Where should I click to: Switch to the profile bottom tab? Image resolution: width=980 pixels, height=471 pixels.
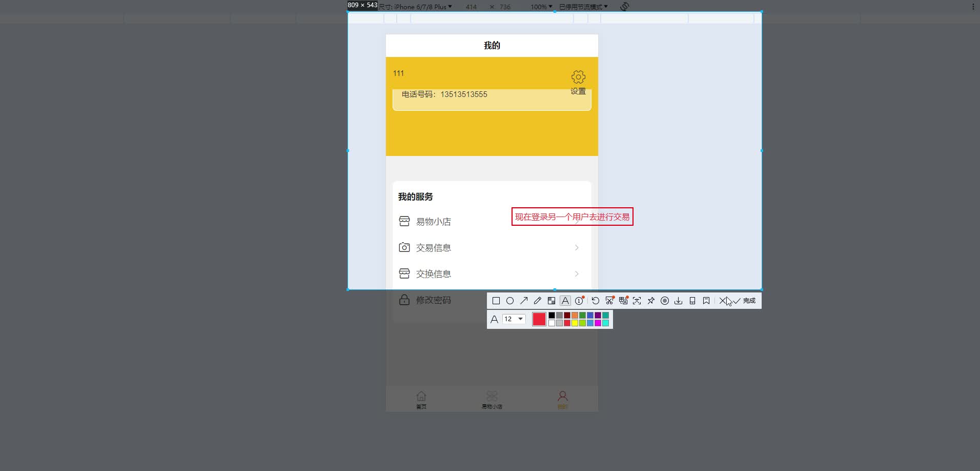click(563, 400)
